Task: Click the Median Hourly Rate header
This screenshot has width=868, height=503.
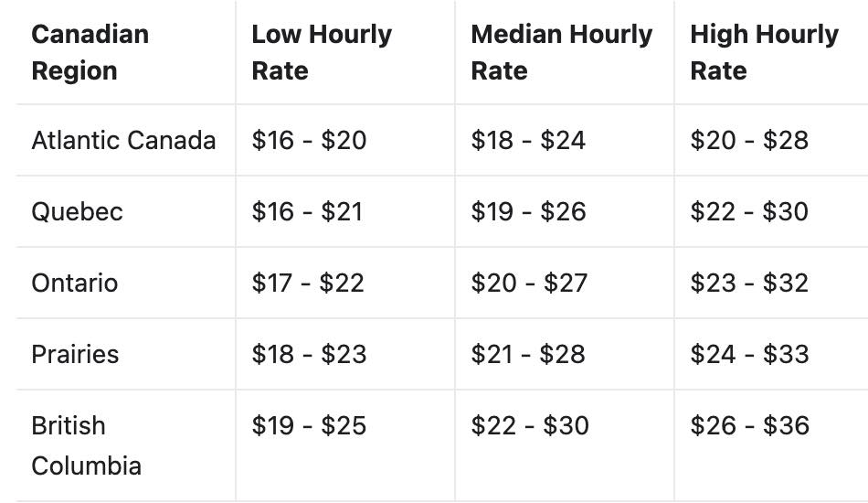Action: tap(561, 52)
